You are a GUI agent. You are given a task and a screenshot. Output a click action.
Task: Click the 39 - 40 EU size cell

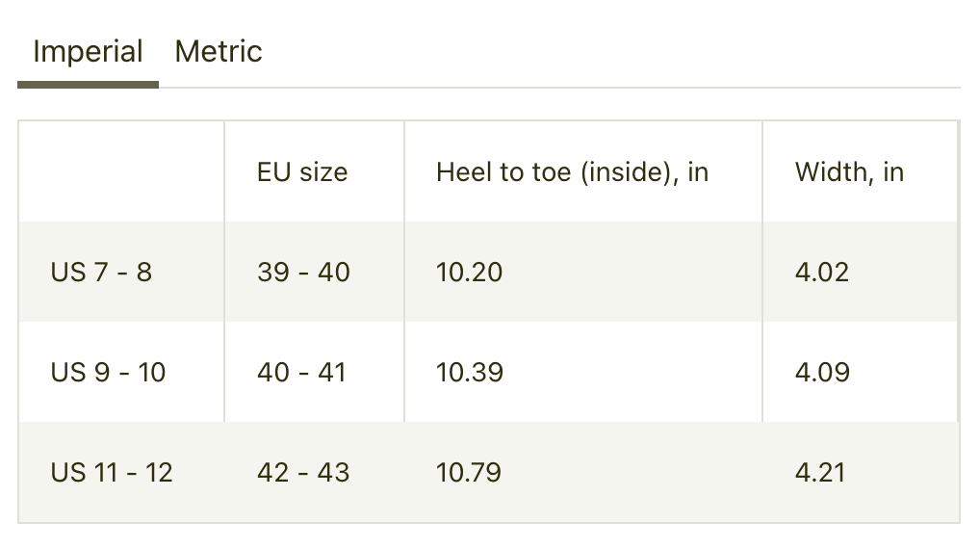(303, 273)
